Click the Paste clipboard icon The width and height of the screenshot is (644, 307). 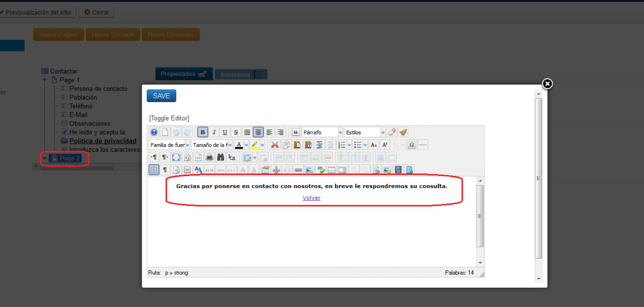coord(297,145)
